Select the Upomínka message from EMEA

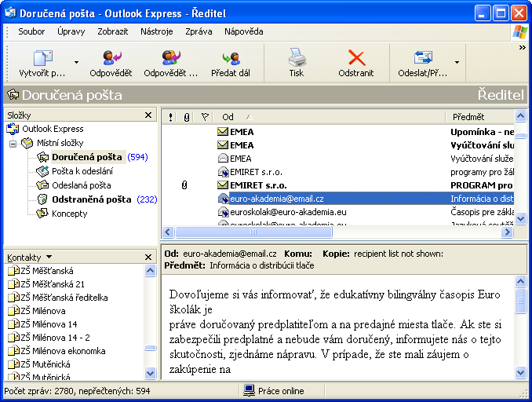point(338,132)
